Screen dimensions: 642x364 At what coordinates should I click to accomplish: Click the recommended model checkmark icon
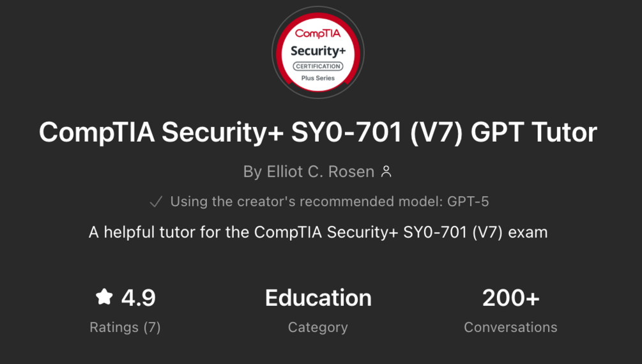[x=155, y=202]
